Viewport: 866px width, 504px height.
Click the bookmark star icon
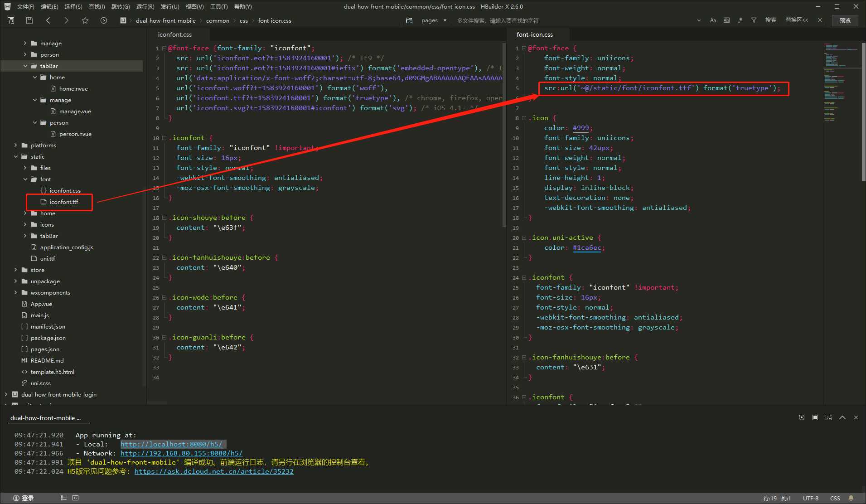(85, 20)
